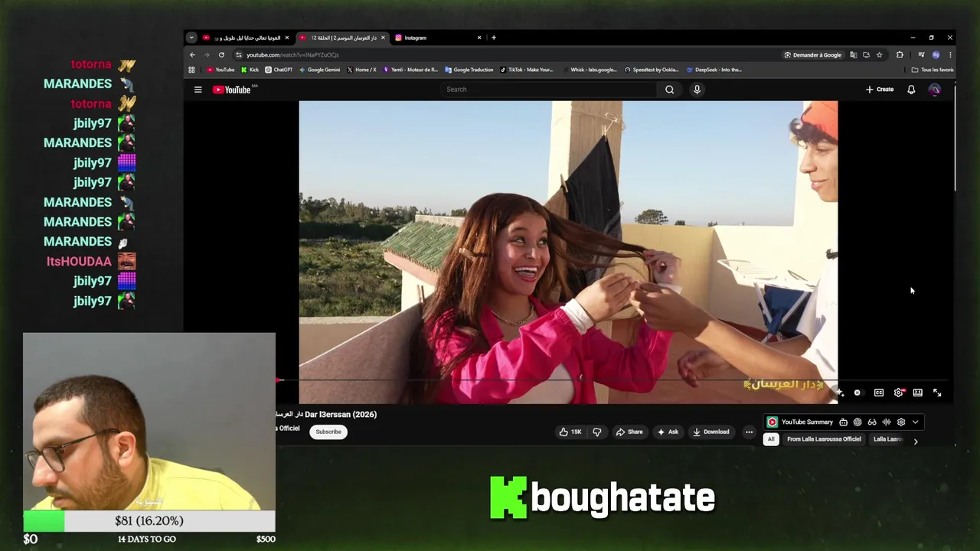This screenshot has width=980, height=551.
Task: Close the Instagram tab
Action: pos(479,37)
